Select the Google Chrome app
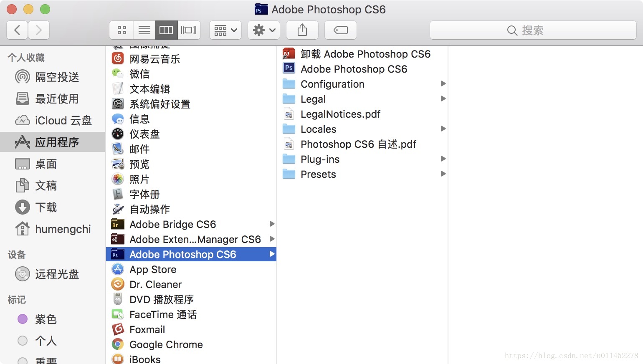The image size is (643, 364). (191, 344)
